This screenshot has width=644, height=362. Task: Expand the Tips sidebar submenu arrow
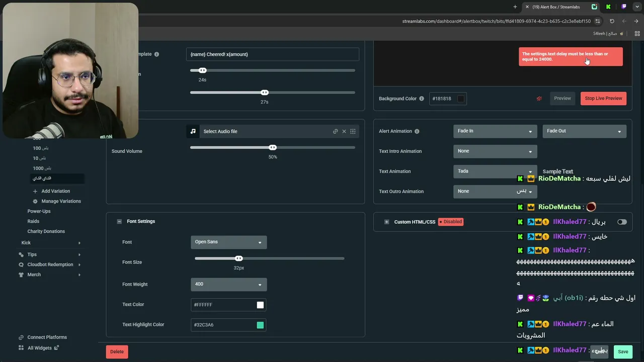[x=79, y=254]
